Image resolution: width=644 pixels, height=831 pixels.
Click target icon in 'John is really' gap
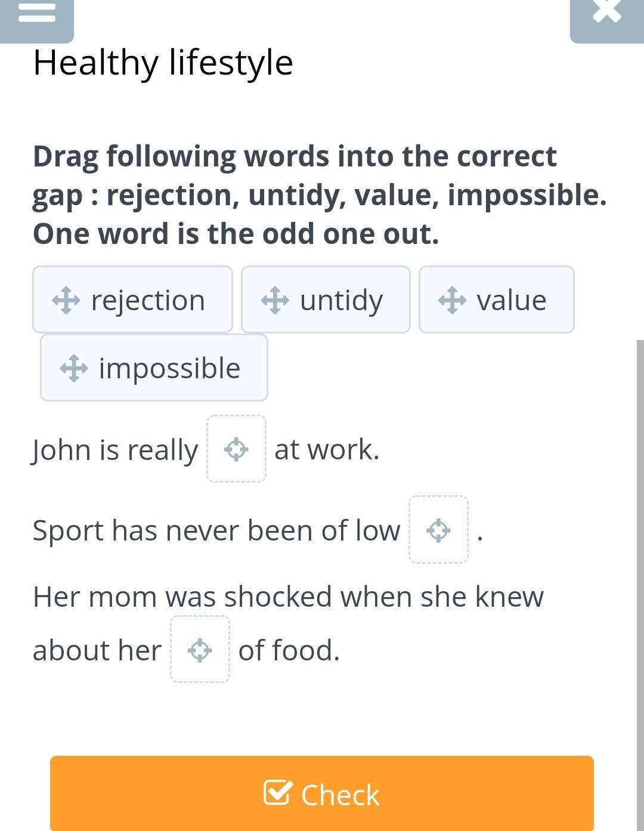[x=236, y=449]
